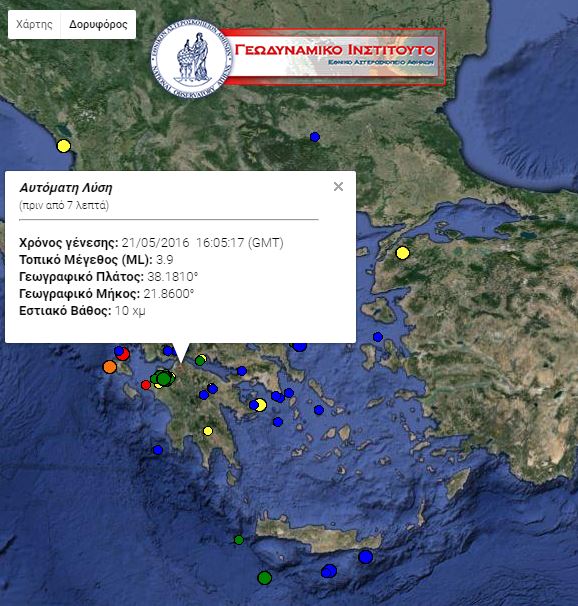The width and height of the screenshot is (578, 606).
Task: Select the small green marker west of Crete
Action: pos(239,540)
